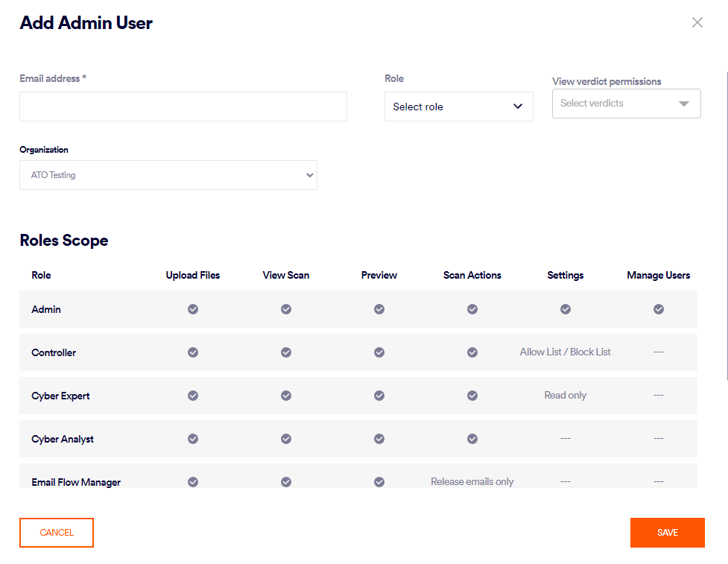Open the Select role dropdown
728x564 pixels.
458,107
